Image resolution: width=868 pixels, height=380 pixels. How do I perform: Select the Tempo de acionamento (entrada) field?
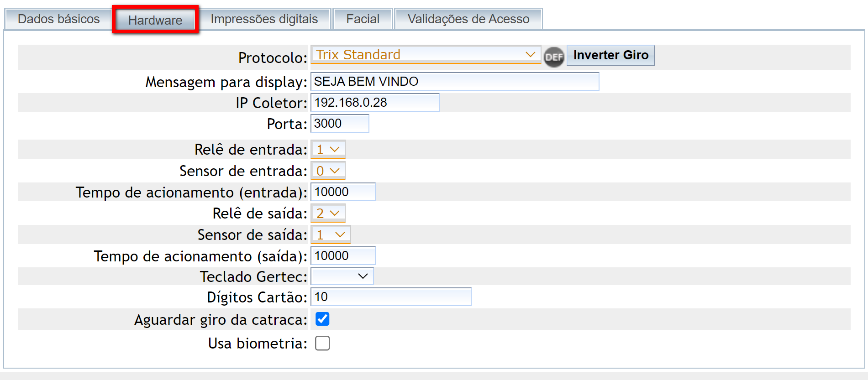click(x=343, y=192)
